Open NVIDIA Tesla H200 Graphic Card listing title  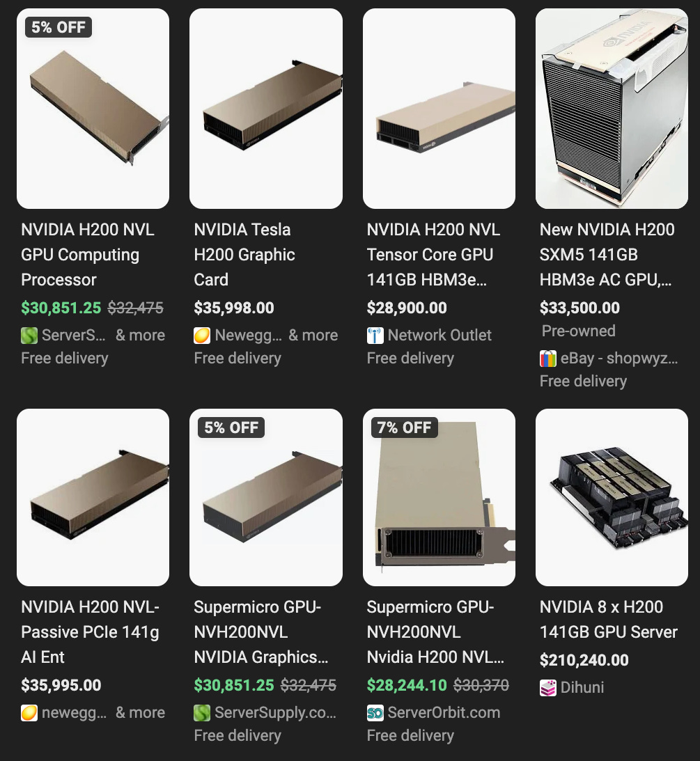[244, 255]
